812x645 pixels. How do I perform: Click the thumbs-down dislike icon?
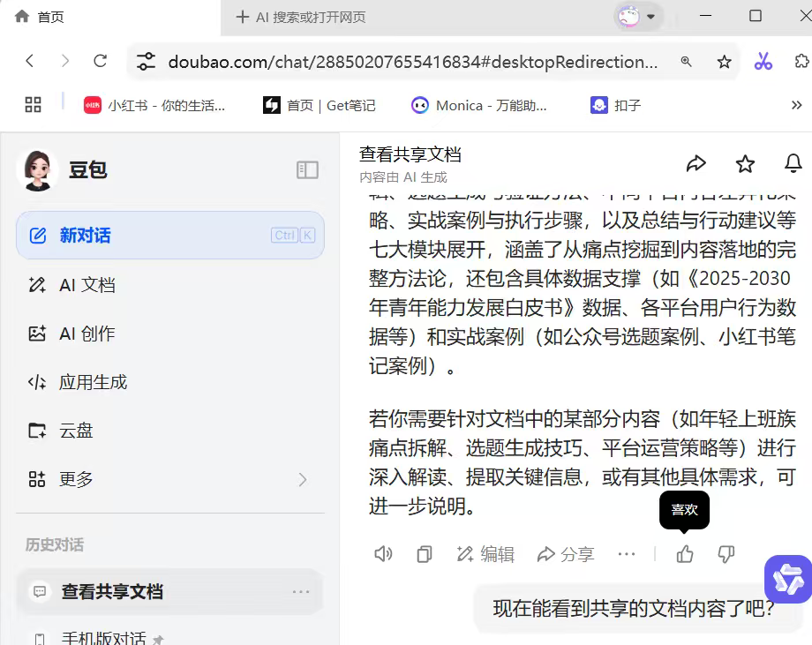[726, 554]
